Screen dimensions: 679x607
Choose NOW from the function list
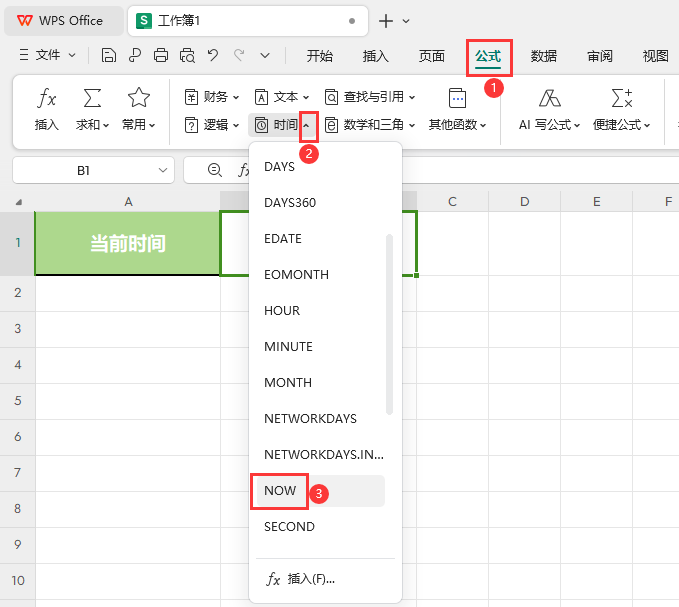click(x=320, y=491)
